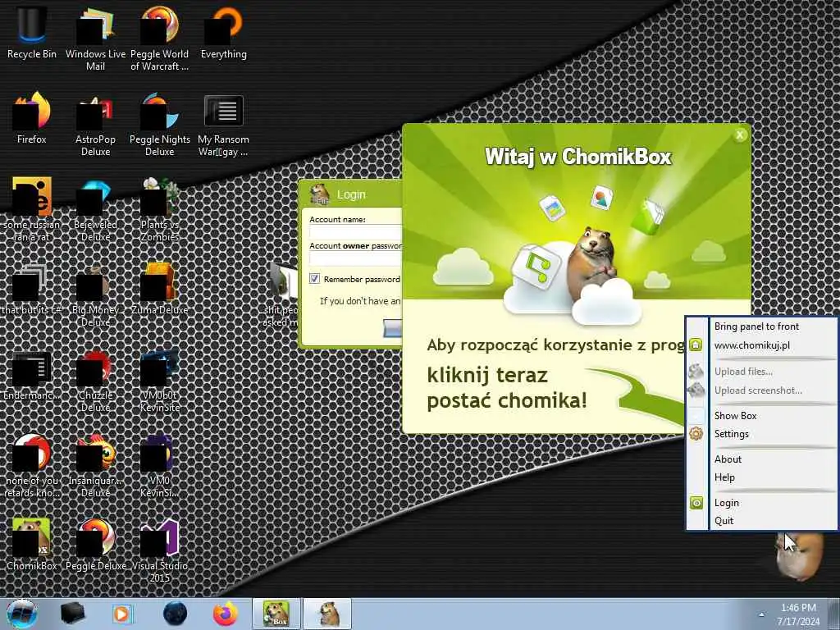Open the VM0 KevinSi desktop icon
840x630 pixels.
tap(160, 465)
